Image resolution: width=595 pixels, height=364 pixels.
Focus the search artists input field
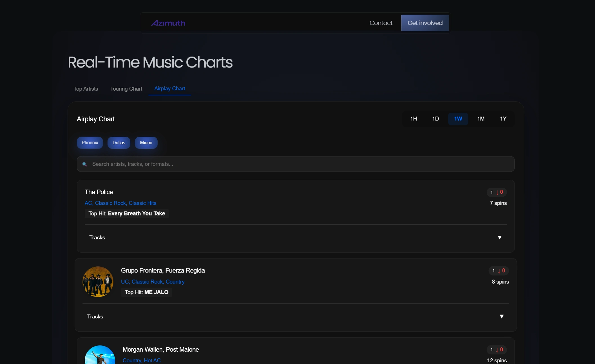point(296,164)
